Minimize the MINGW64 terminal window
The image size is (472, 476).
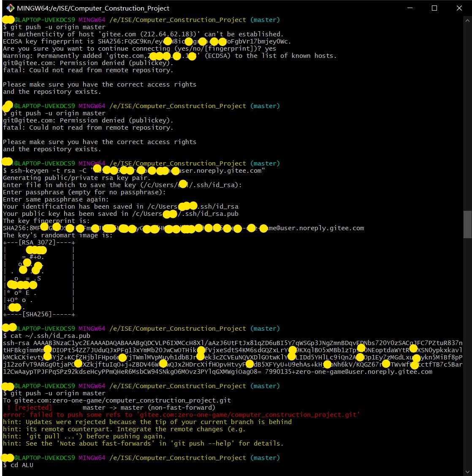[x=410, y=8]
